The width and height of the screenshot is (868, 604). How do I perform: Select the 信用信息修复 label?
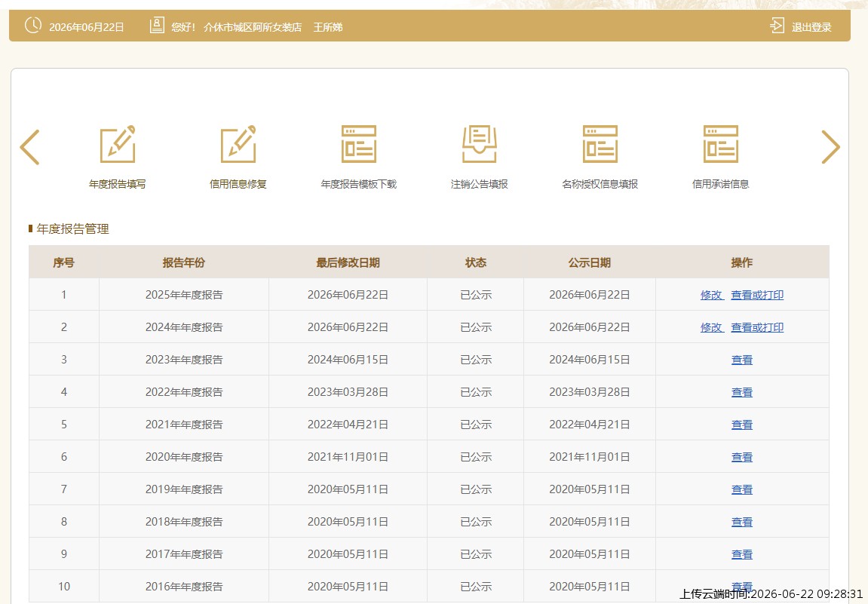coord(238,184)
